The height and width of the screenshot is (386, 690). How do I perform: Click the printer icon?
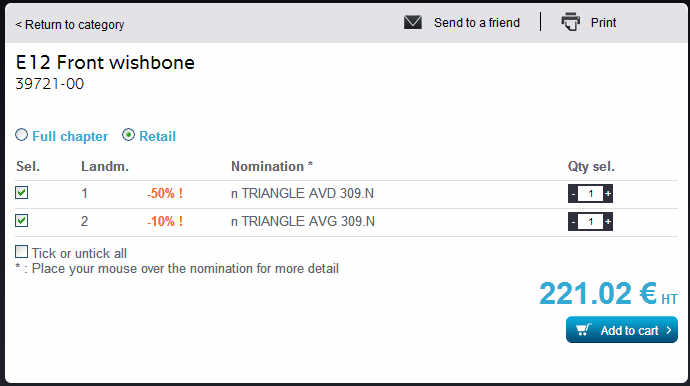[x=571, y=22]
